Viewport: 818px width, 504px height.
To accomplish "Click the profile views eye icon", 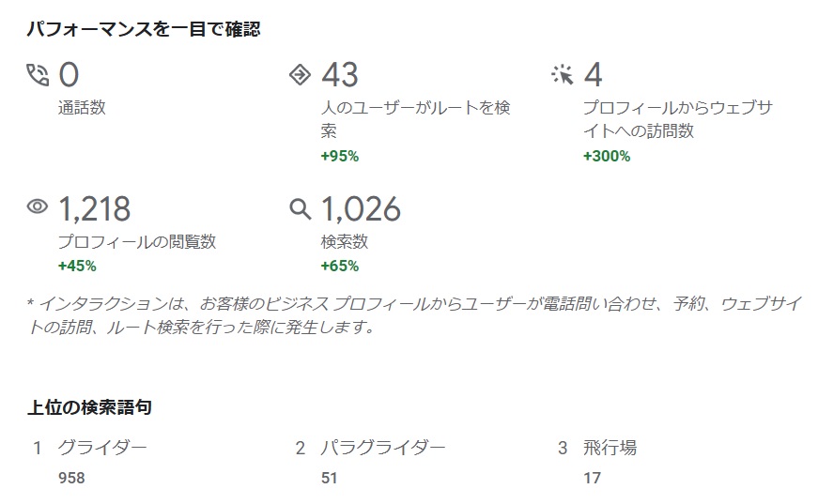I will pos(38,207).
